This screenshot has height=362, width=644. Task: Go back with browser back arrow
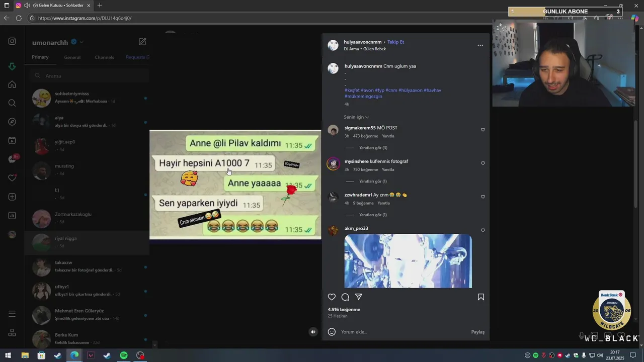tap(7, 18)
